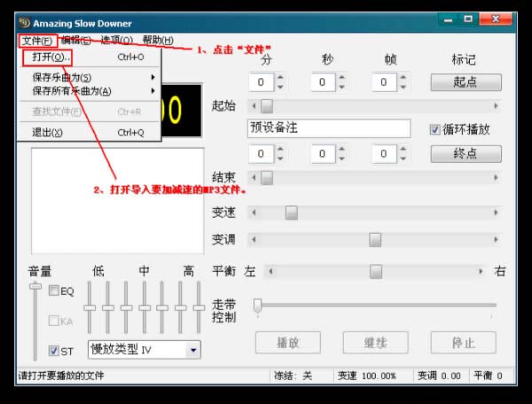The image size is (532, 404).
Task: Expand the 保存所有乐曲为(A) submenu
Action: [89, 91]
